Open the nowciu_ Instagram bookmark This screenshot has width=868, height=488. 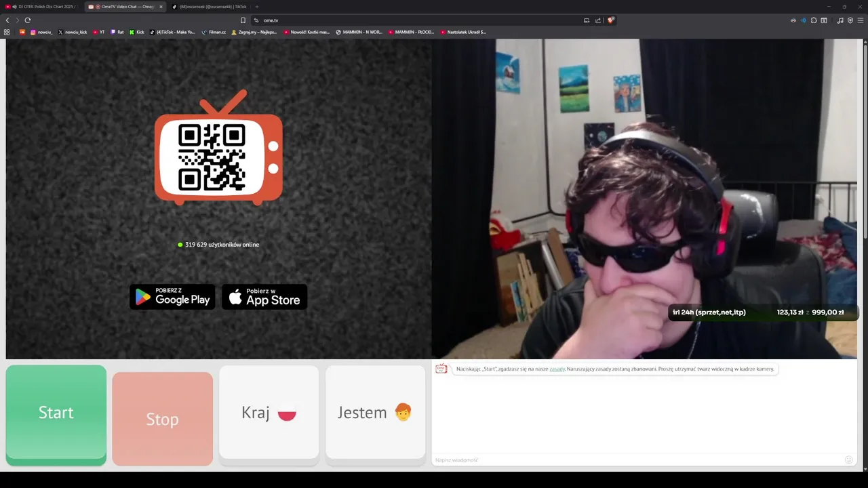pyautogui.click(x=41, y=32)
